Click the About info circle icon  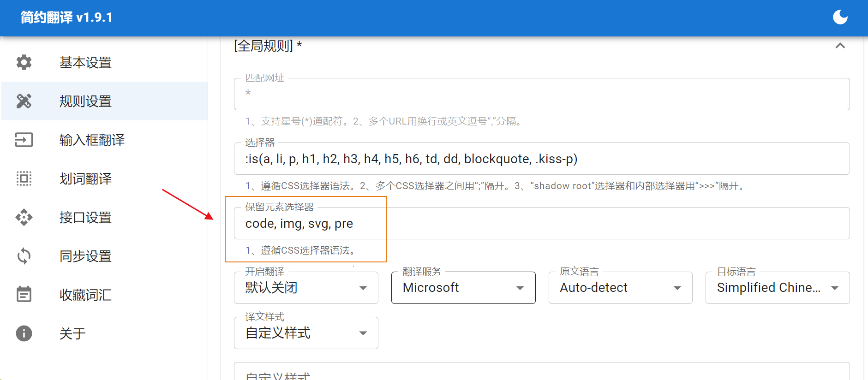tap(24, 333)
